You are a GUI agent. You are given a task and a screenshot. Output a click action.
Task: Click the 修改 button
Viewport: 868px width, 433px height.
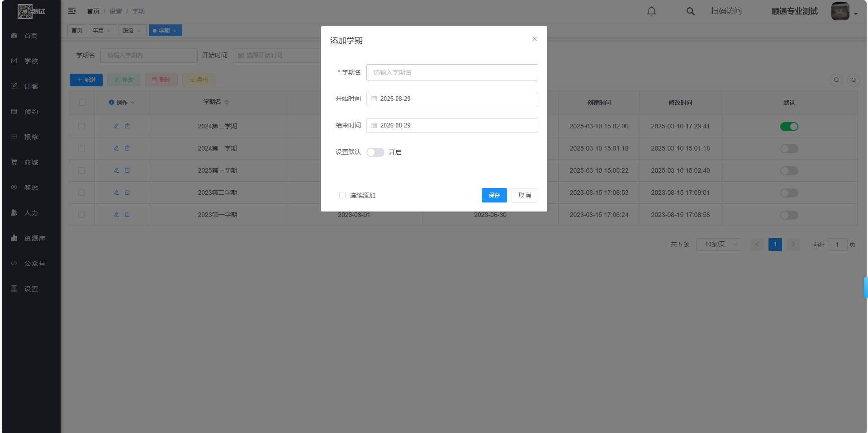click(123, 80)
